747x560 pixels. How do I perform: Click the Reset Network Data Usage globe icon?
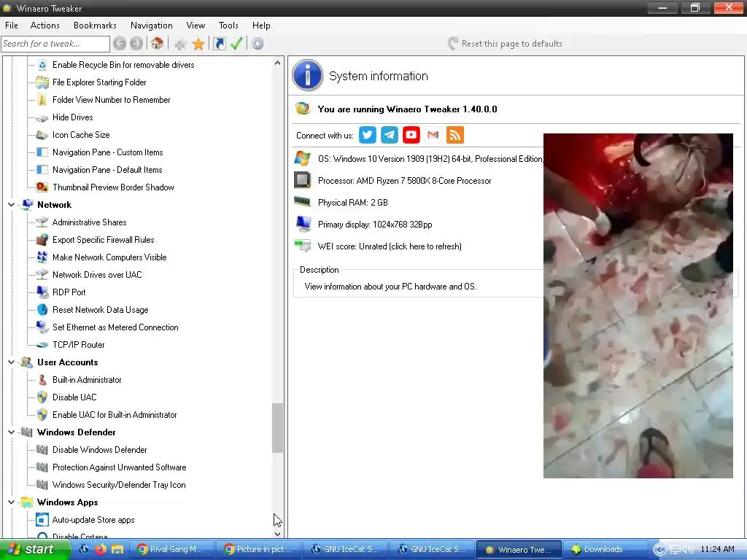coord(42,309)
